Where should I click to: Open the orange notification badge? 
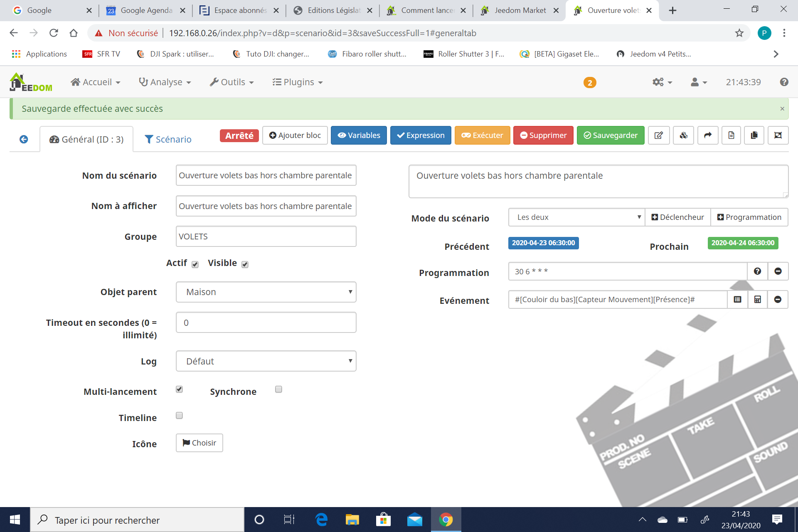589,83
